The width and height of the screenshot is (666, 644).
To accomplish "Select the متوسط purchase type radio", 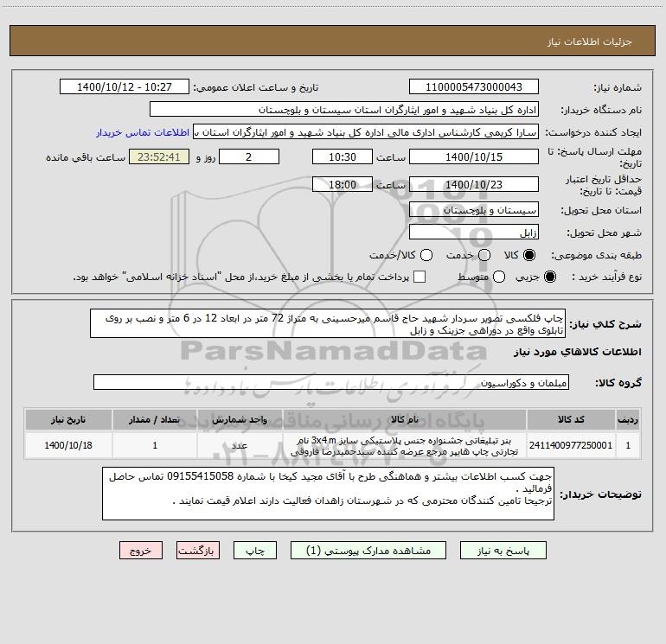I will pyautogui.click(x=499, y=277).
